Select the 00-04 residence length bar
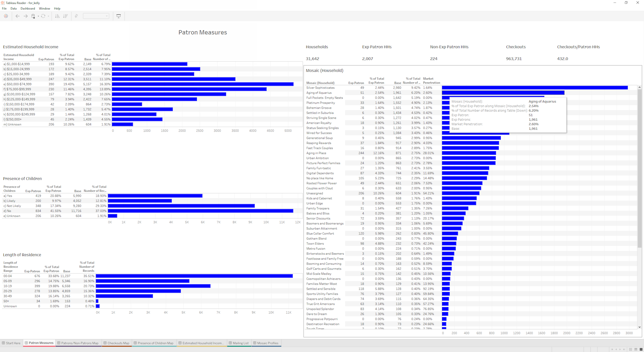The image size is (644, 352). pyautogui.click(x=194, y=276)
